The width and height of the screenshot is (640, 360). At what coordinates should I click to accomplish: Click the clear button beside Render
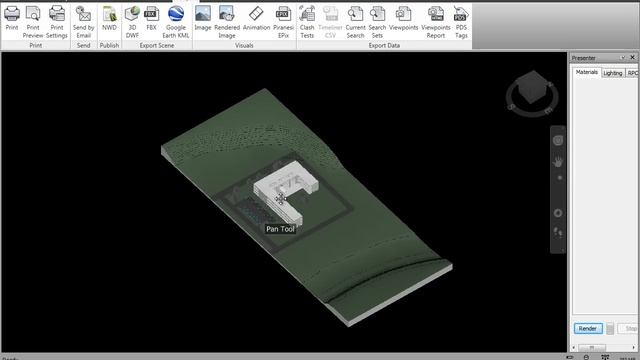coord(610,329)
